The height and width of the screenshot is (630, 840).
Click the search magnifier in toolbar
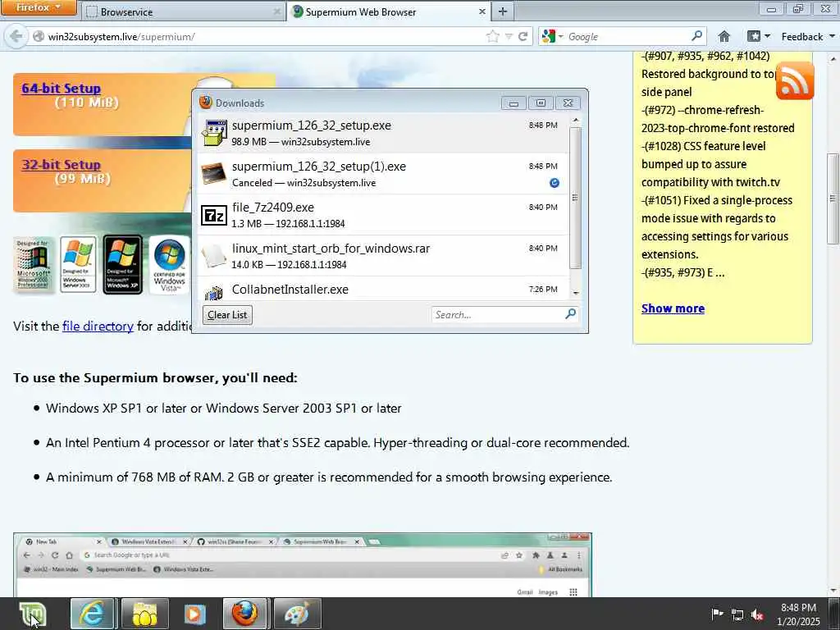(696, 36)
